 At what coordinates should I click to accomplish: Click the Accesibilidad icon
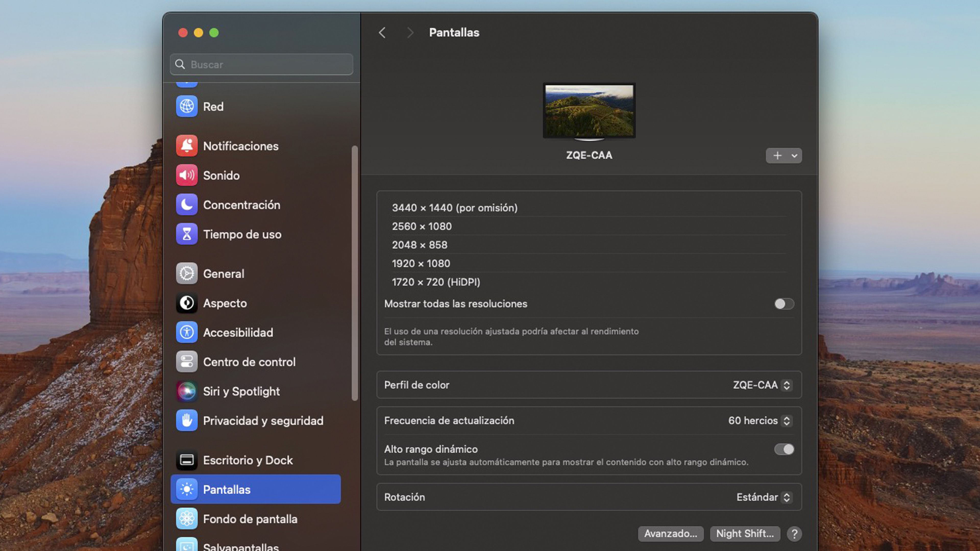pyautogui.click(x=186, y=332)
